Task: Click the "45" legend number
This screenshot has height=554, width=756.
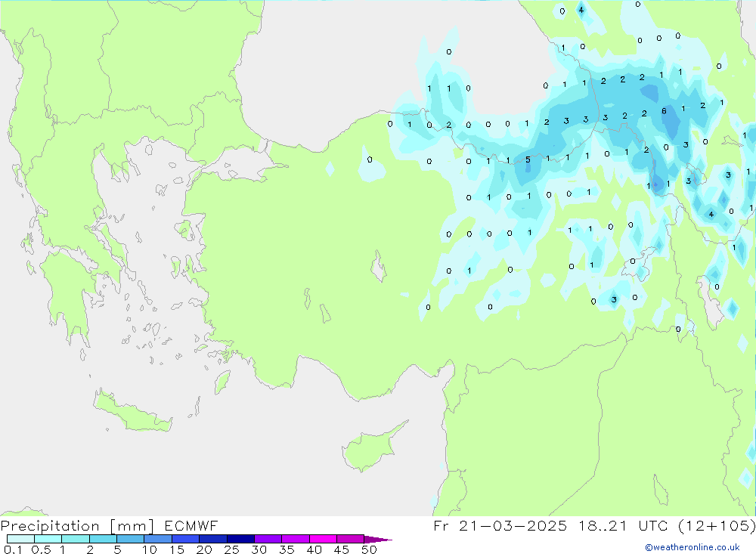Action: [x=342, y=549]
